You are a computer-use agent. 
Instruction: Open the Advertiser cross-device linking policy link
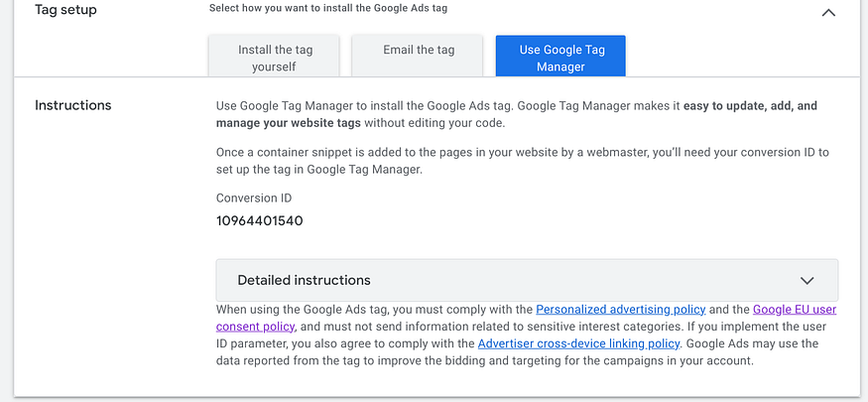[578, 343]
